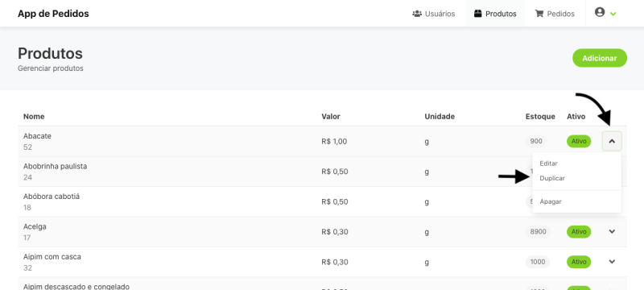Click the Produtos box icon

(x=477, y=14)
